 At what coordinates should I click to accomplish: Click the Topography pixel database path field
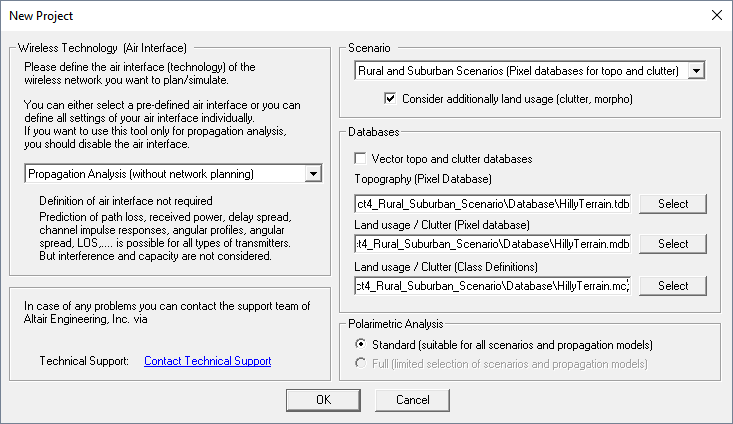coord(493,204)
